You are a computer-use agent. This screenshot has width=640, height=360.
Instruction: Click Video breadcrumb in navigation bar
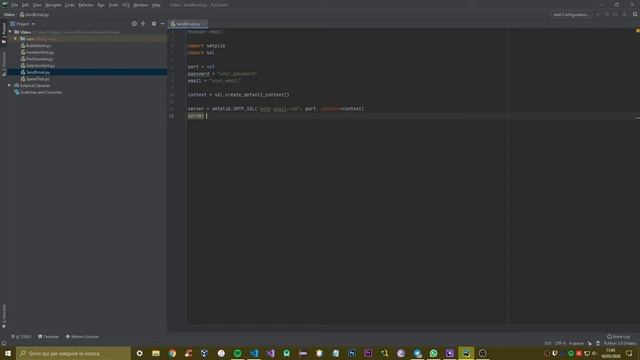pos(9,14)
